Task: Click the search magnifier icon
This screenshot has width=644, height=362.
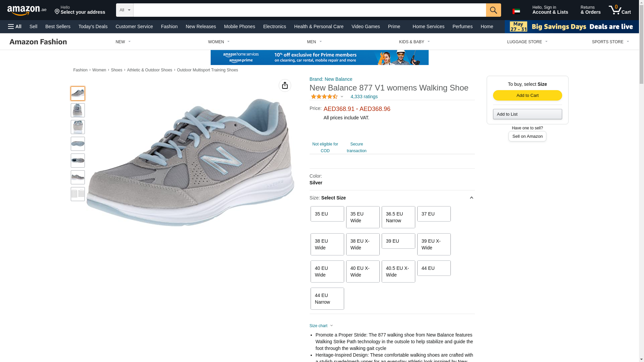Action: coord(493,10)
